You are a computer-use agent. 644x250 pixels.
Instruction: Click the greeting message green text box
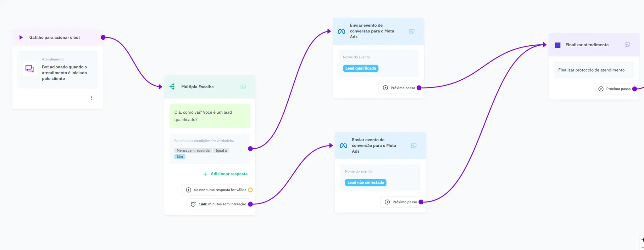[209, 116]
